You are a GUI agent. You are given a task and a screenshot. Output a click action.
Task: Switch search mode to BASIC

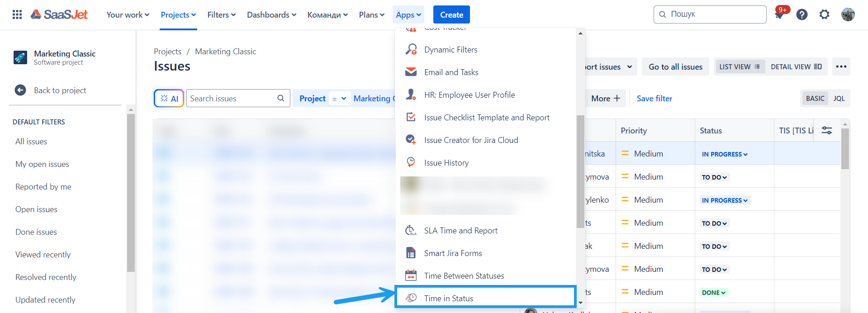pos(815,98)
